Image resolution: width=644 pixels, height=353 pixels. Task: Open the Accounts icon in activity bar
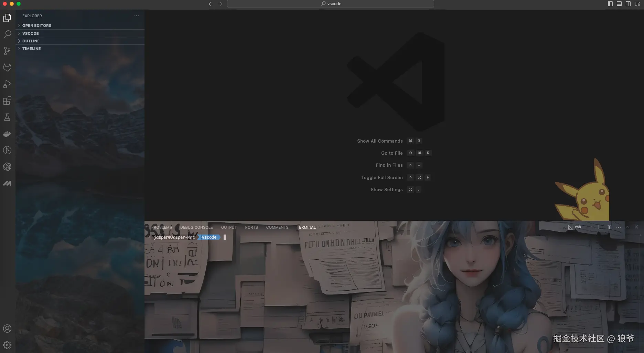pos(7,329)
